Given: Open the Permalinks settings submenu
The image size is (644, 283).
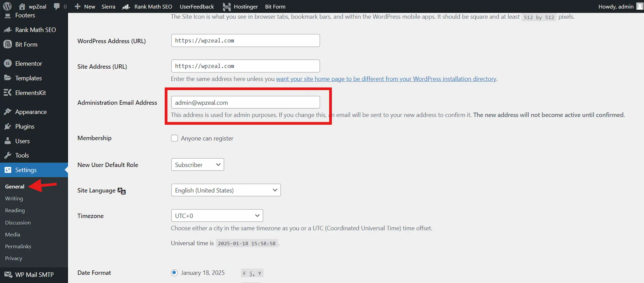Looking at the screenshot, I should coord(18,246).
